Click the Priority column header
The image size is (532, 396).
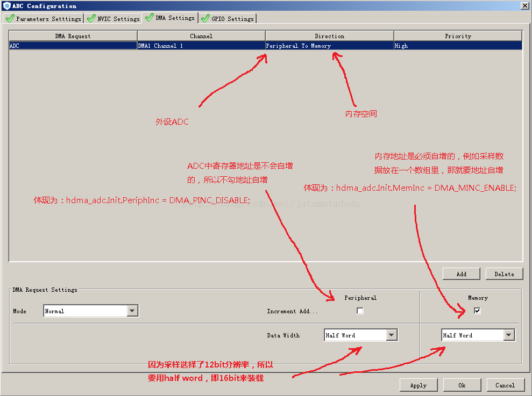[x=458, y=36]
